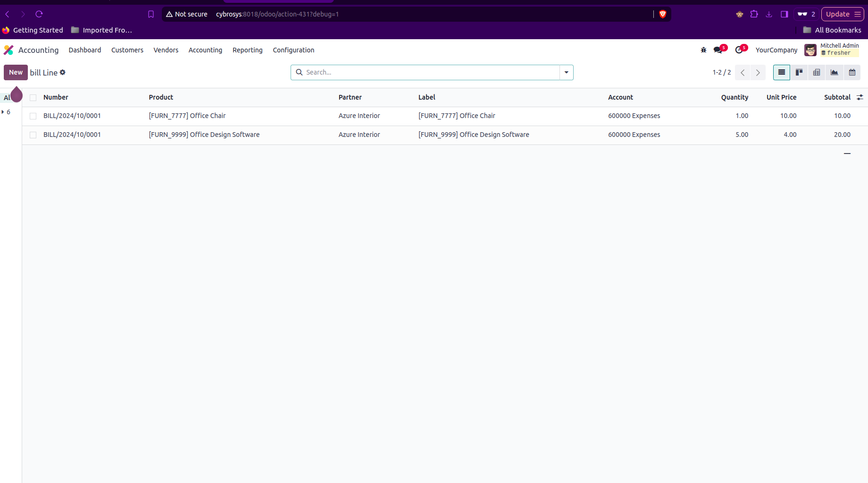Click unit price value 10.00
Image resolution: width=868 pixels, height=483 pixels.
(788, 116)
